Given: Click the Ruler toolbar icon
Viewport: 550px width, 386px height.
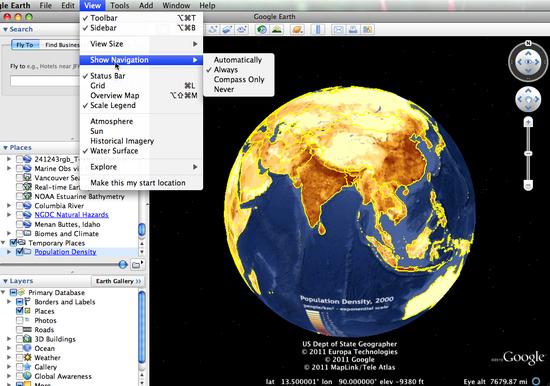Looking at the screenshot, I should (318, 29).
